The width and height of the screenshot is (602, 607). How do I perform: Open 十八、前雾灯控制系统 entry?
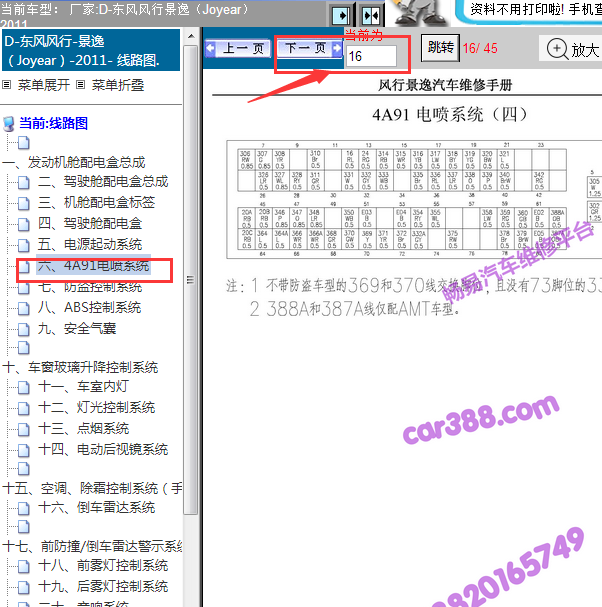(x=103, y=565)
